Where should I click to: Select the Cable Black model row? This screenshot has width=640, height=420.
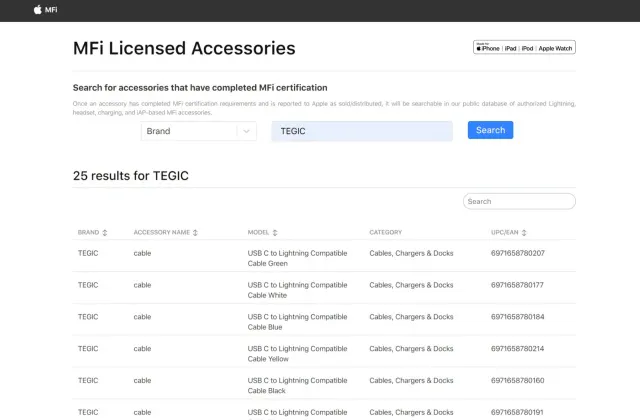(297, 386)
